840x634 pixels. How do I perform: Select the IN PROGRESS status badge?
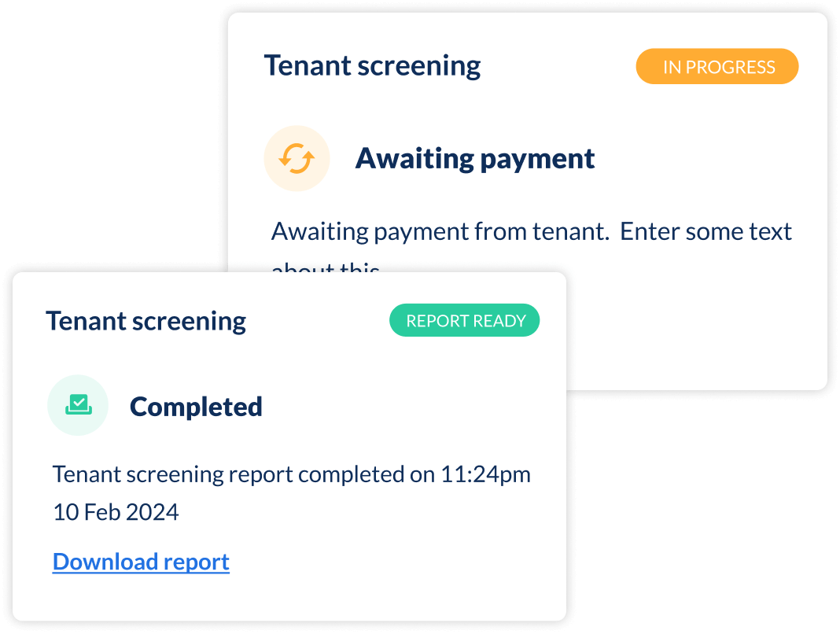[717, 67]
